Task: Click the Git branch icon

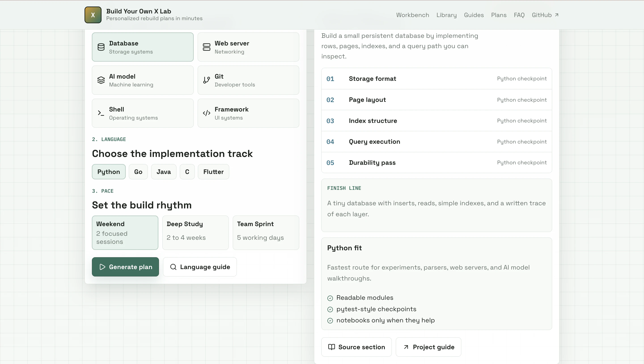Action: point(206,80)
